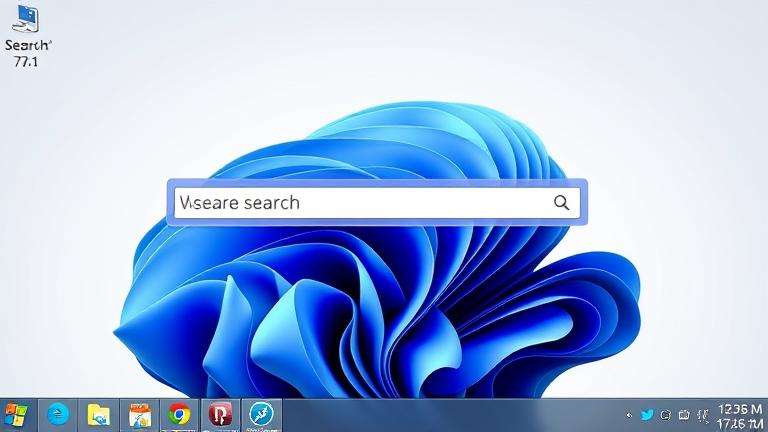Open the orange calendar app on taskbar

(x=140, y=415)
